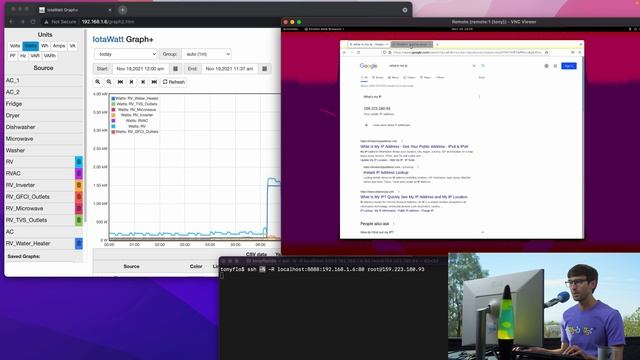This screenshot has height=360, width=640.
Task: Shift graph half a period right
Action: pyautogui.click(x=143, y=82)
